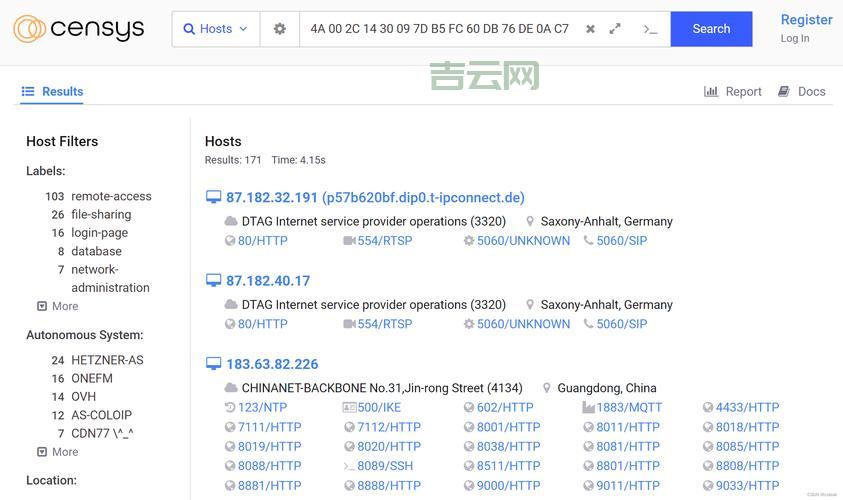Open 554/RTSP service of 87.182.40.17
The image size is (843, 500).
[385, 324]
